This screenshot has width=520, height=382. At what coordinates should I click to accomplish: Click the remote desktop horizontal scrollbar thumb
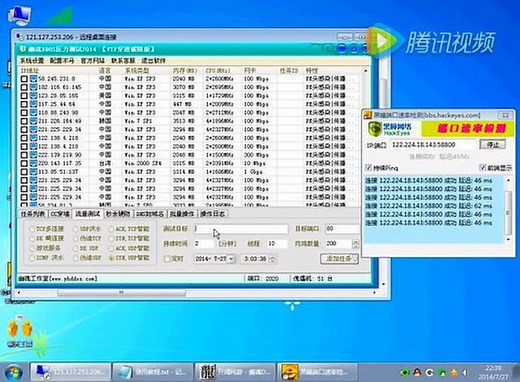click(122, 293)
